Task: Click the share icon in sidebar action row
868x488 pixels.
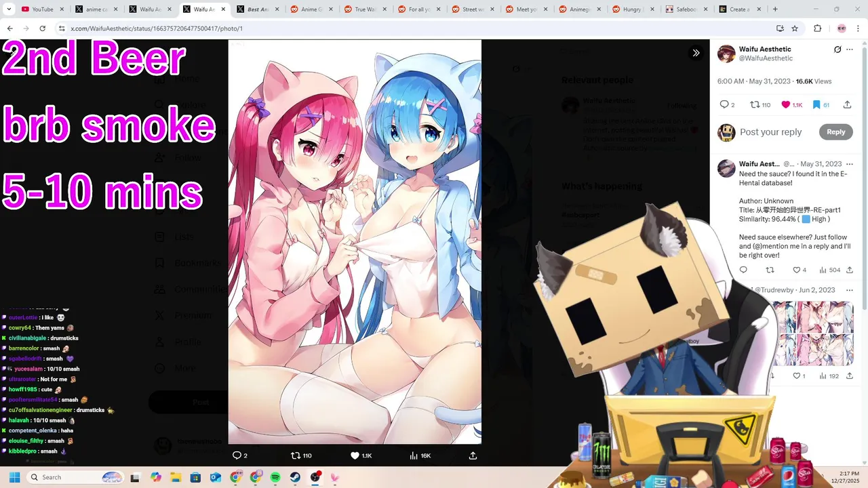Action: tap(847, 104)
